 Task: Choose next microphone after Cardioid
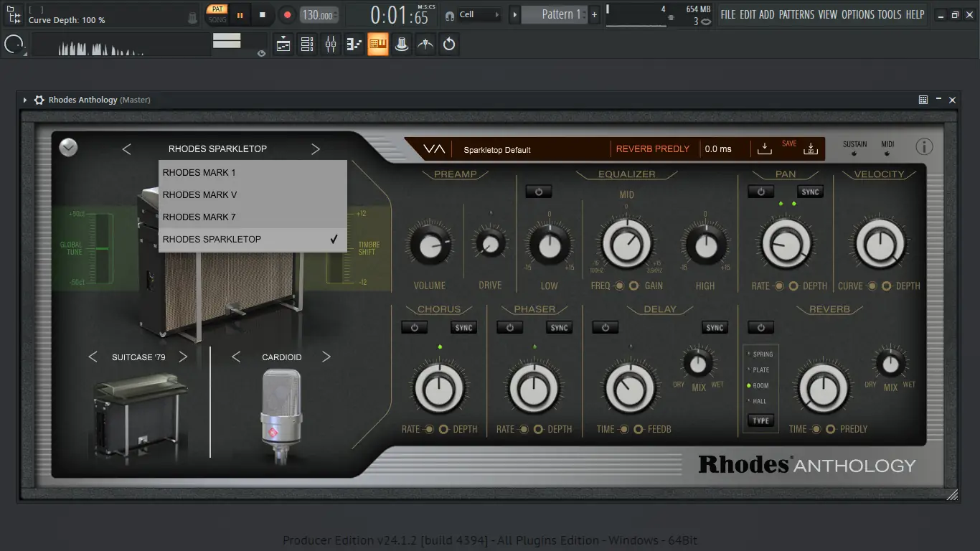coord(326,357)
